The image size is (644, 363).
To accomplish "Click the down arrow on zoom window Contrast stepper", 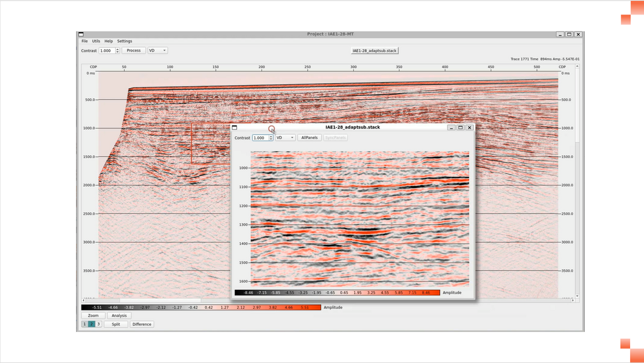I will point(271,139).
